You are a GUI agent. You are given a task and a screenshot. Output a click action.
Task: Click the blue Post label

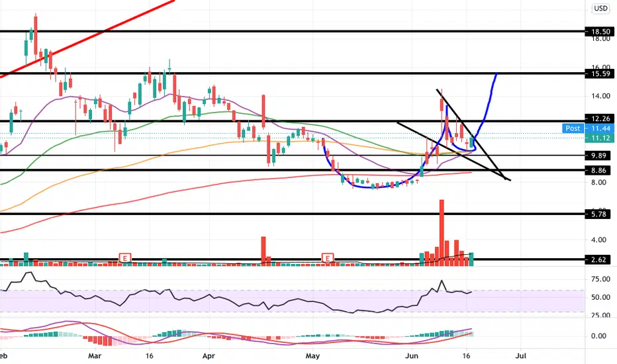coord(573,128)
